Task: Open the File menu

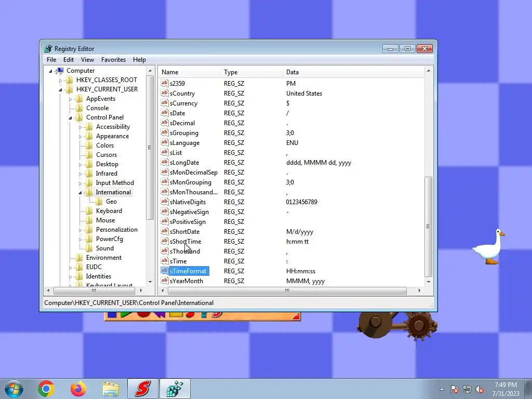Action: 51,60
